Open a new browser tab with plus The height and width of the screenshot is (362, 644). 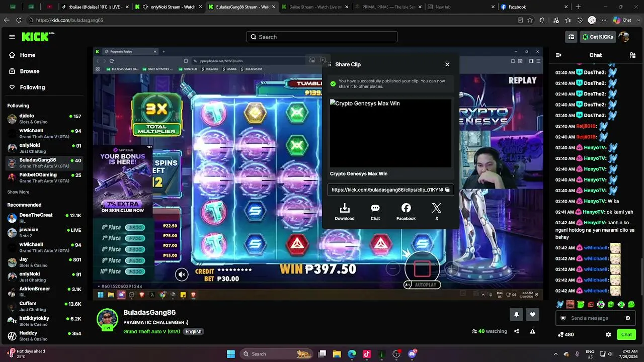tap(578, 7)
